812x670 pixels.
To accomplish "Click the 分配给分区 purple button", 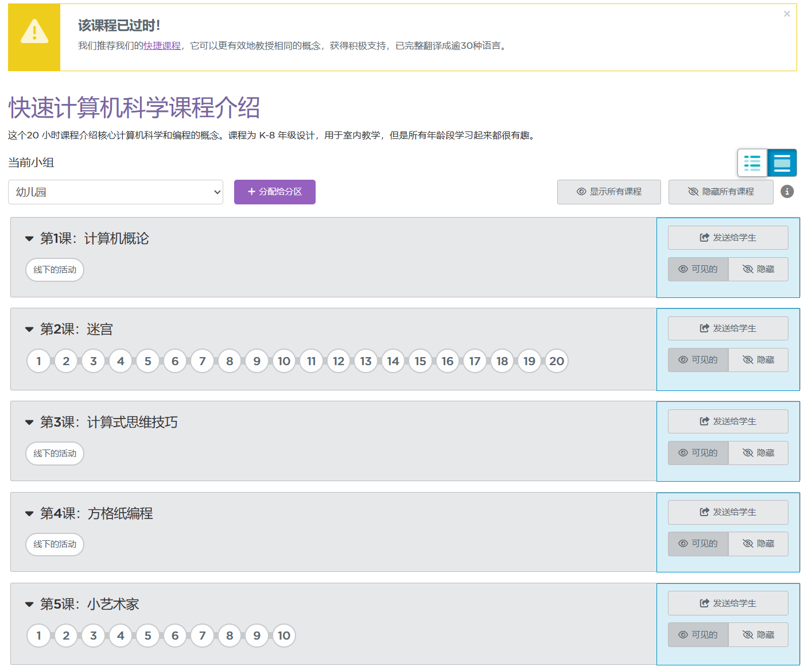I will 275,192.
